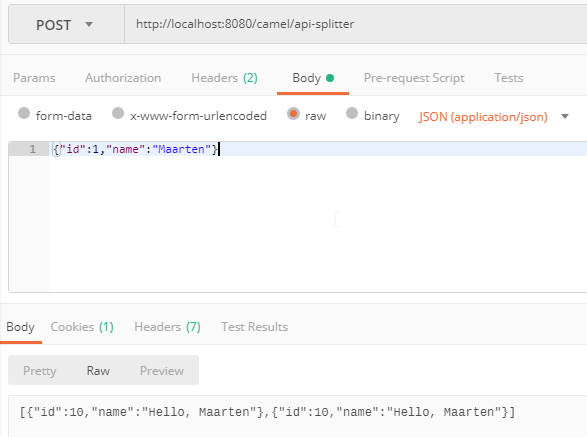
Task: Open the Pre-request Script tab
Action: (x=414, y=78)
